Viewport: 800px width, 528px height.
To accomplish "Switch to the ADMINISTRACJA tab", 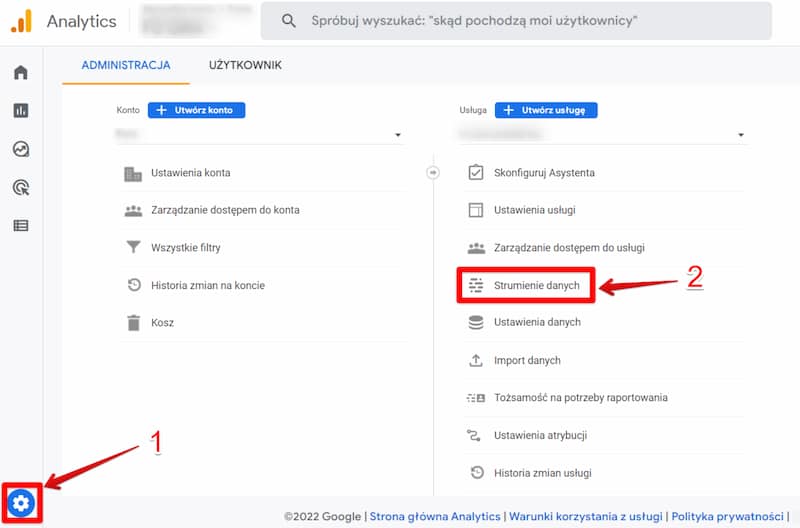I will [126, 65].
